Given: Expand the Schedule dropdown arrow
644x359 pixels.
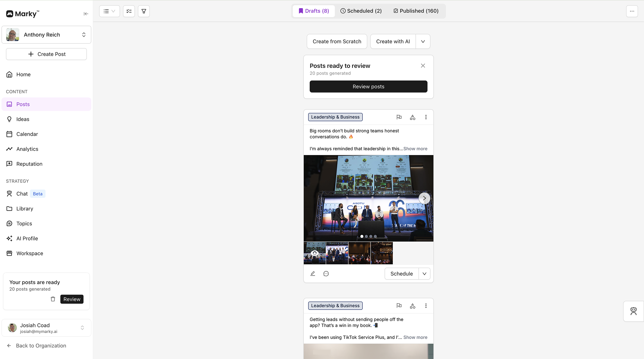Looking at the screenshot, I should click(424, 274).
